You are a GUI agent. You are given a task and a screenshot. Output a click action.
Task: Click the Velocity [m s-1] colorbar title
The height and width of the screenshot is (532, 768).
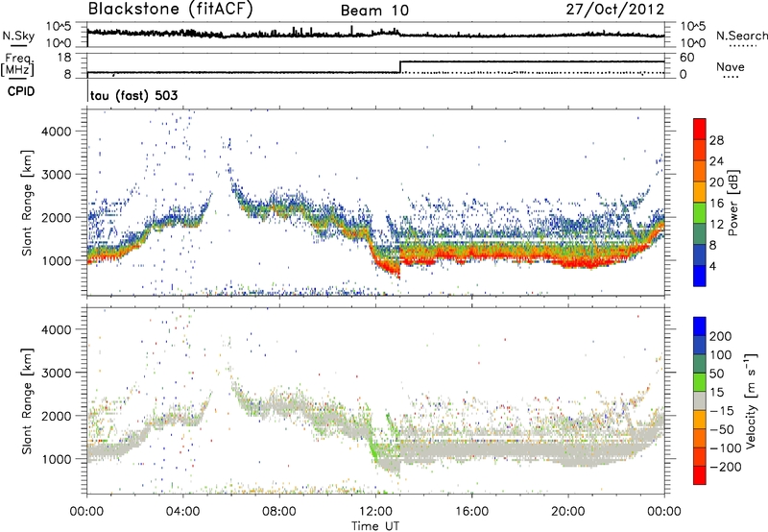click(750, 400)
